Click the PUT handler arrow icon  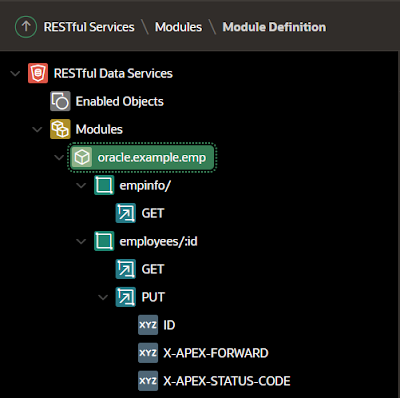click(126, 297)
